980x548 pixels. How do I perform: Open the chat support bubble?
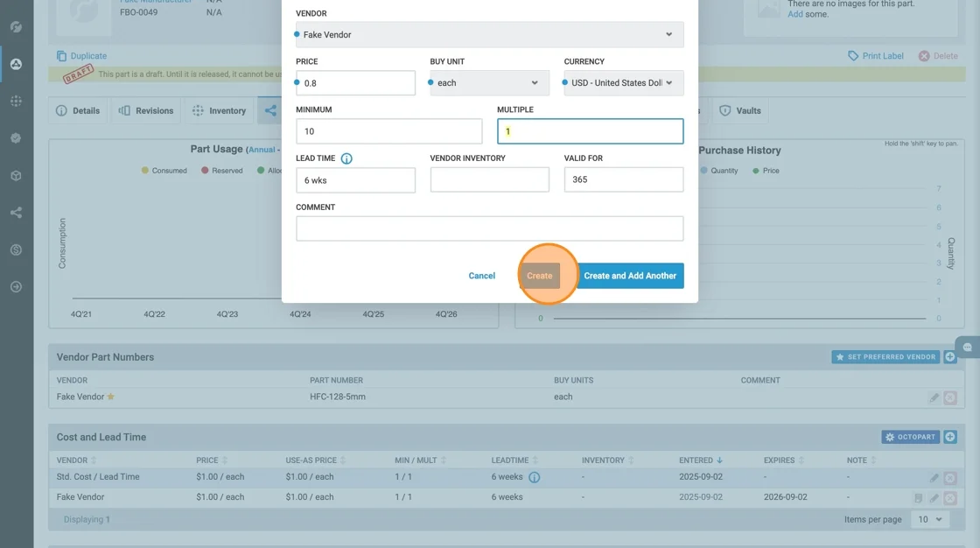968,348
